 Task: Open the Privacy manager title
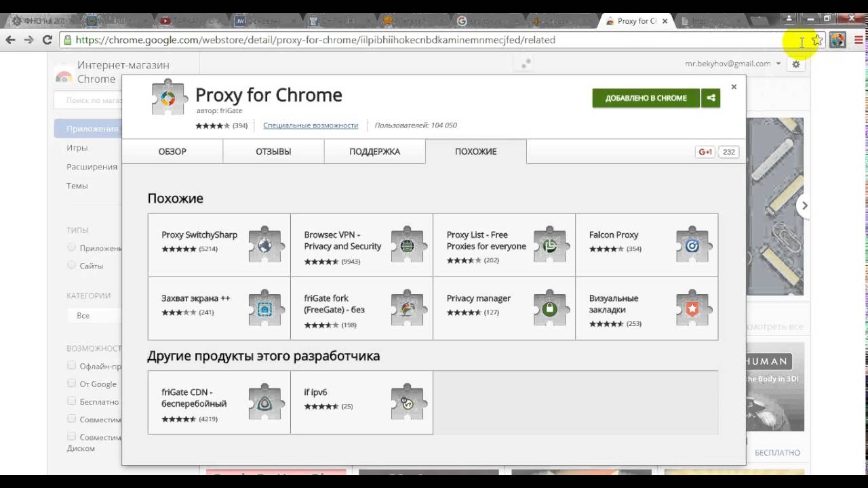coord(479,298)
